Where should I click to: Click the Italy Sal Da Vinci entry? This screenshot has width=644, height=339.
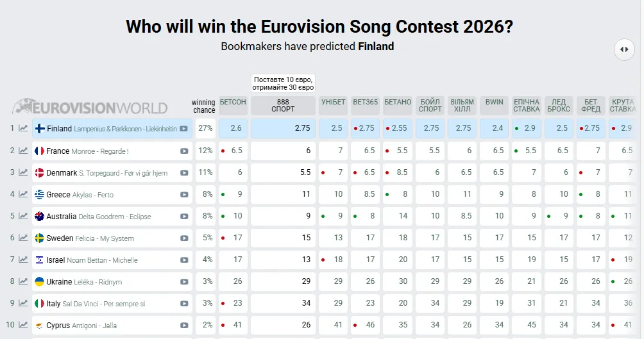(x=96, y=304)
